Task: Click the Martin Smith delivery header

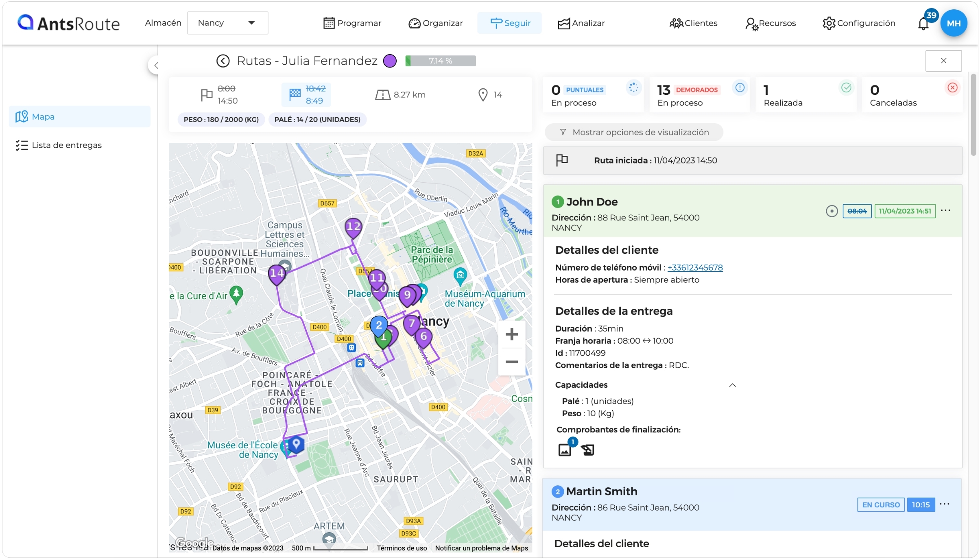Action: pos(752,504)
